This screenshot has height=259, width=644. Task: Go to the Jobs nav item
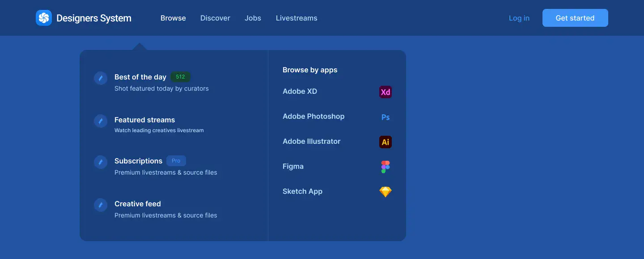tap(253, 18)
